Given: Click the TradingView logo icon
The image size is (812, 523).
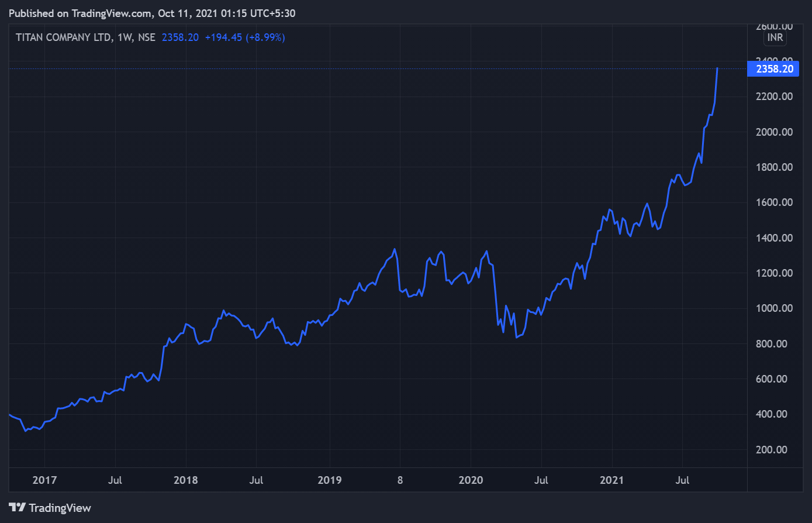Looking at the screenshot, I should click(x=17, y=508).
